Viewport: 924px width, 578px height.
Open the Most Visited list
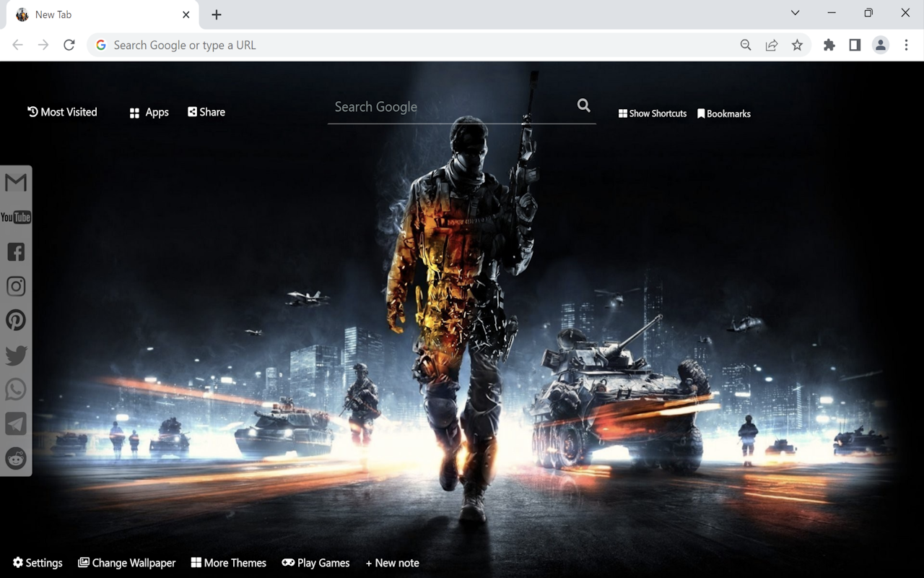[62, 112]
